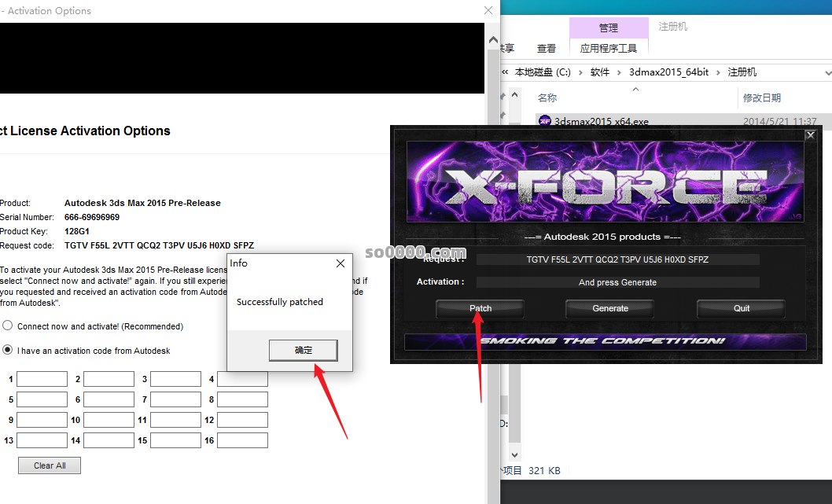Close the X-Force window with its X
Viewport: 832px width, 504px height.
point(810,135)
